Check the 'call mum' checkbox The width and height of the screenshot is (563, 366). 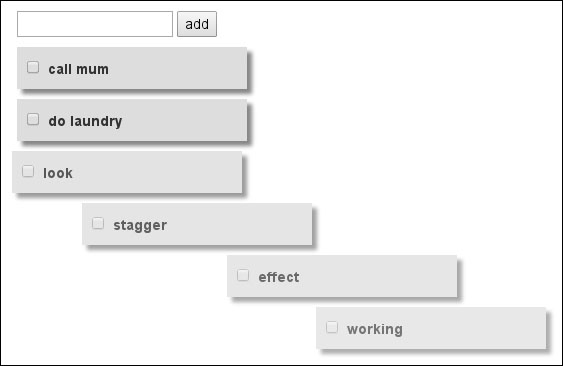(33, 67)
